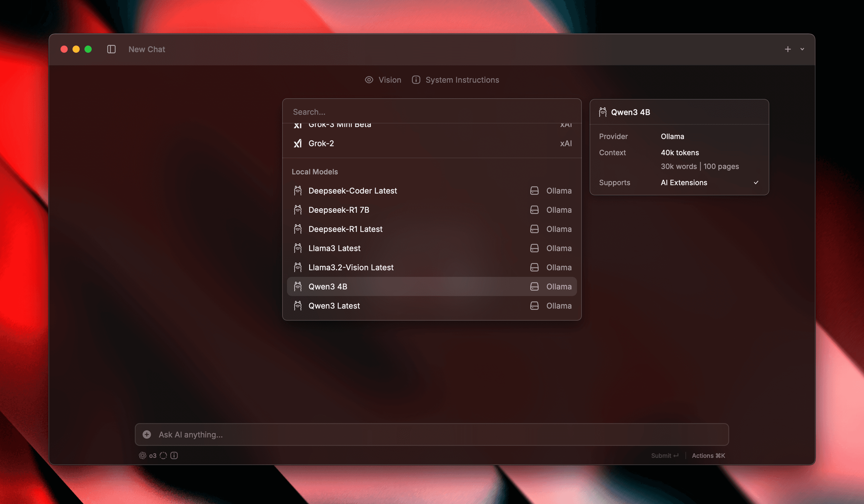Viewport: 864px width, 504px height.
Task: Click llama icon beside Deepseek-R1 7B
Action: click(297, 210)
